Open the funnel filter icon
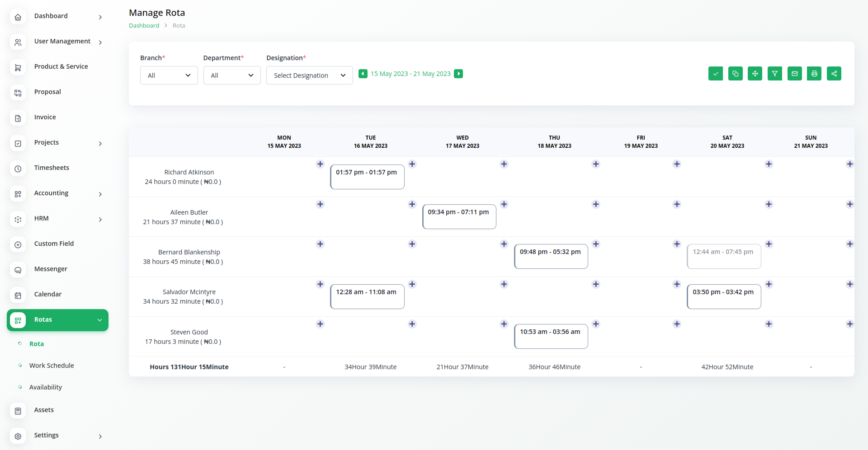Viewport: 868px width, 450px height. point(775,74)
